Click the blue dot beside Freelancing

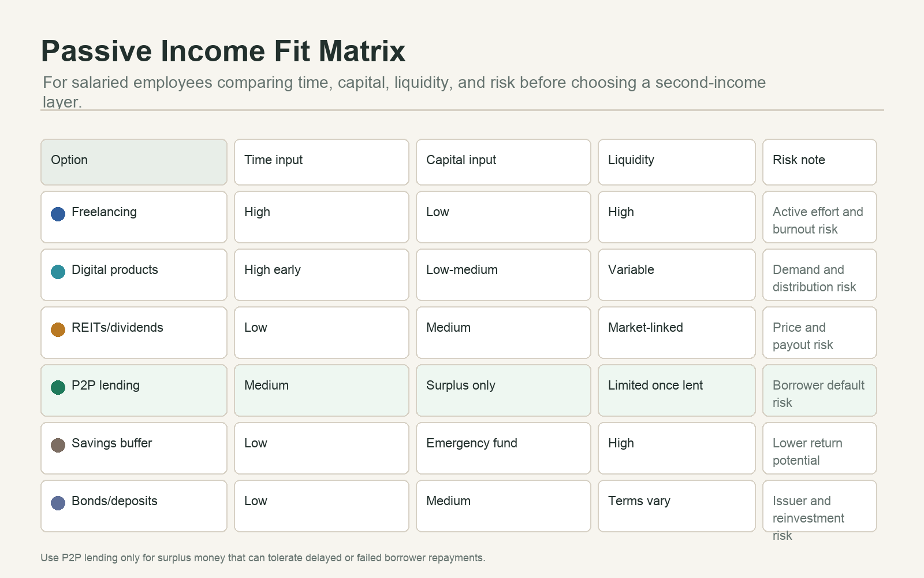[x=58, y=214]
